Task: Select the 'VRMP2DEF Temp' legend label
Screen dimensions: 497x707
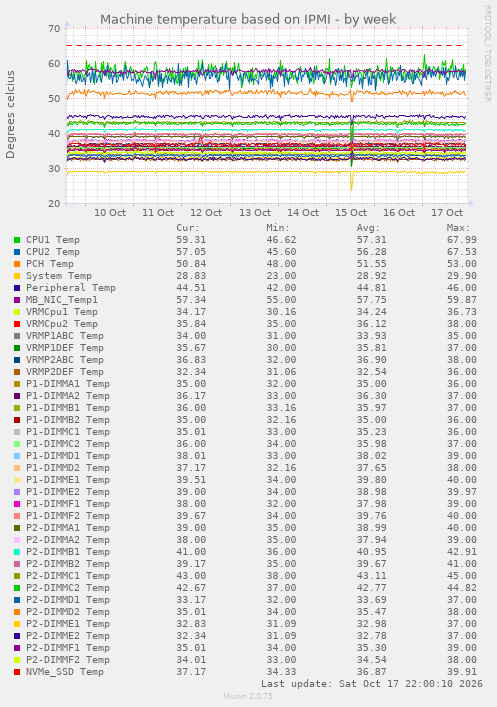Action: pyautogui.click(x=65, y=372)
